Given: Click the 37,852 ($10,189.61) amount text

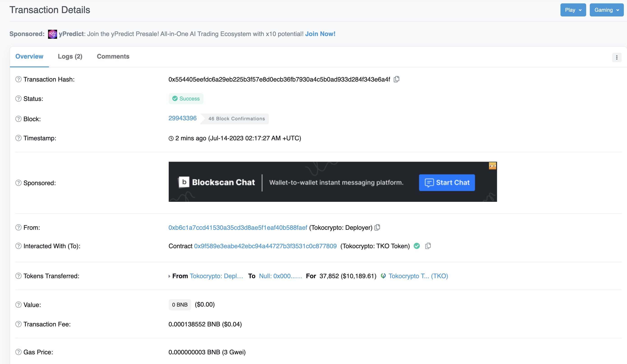Looking at the screenshot, I should click(348, 276).
